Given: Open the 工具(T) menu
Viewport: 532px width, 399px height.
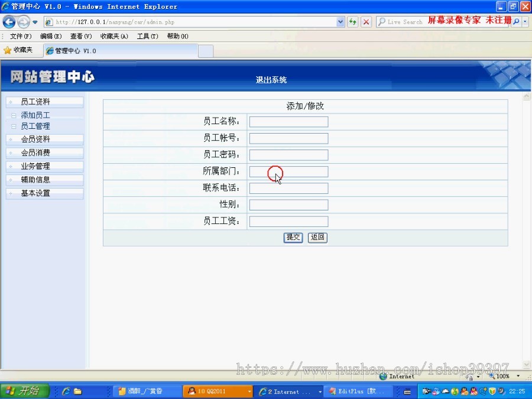Looking at the screenshot, I should [x=148, y=36].
